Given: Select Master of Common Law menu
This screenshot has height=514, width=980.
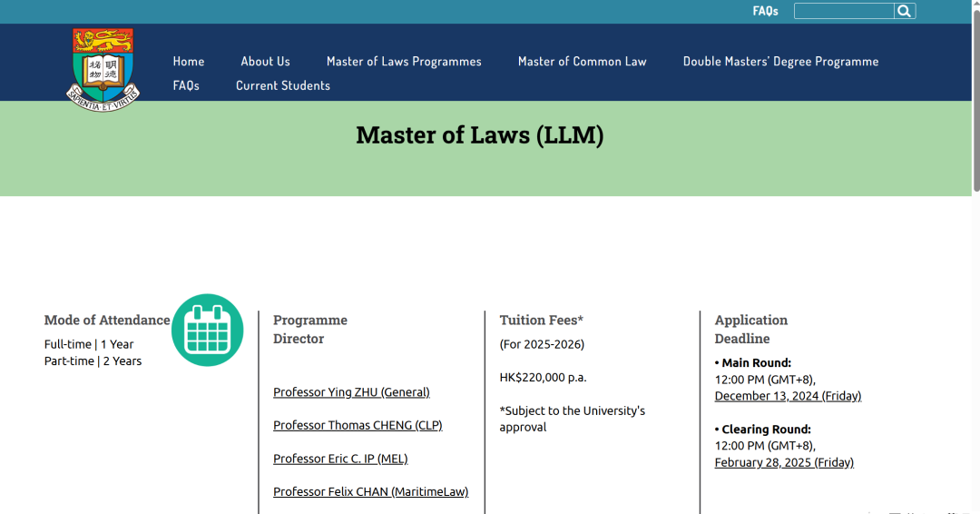Looking at the screenshot, I should pos(582,62).
